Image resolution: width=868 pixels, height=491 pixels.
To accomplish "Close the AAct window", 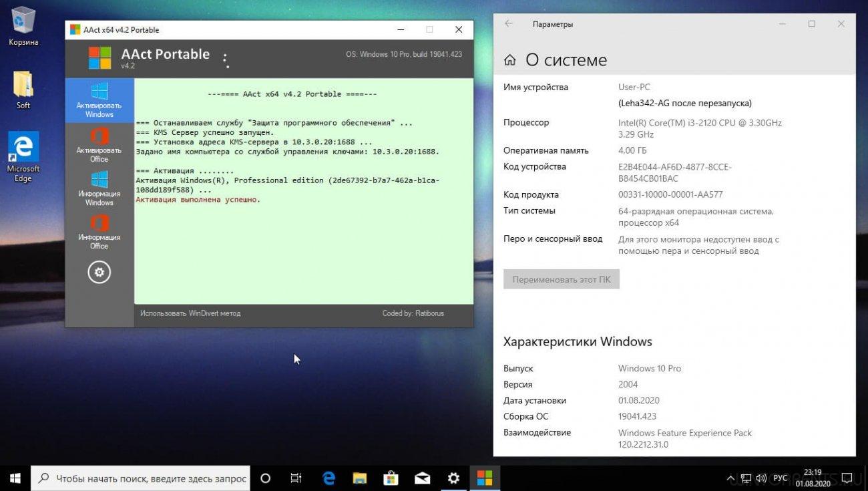I will coord(459,29).
